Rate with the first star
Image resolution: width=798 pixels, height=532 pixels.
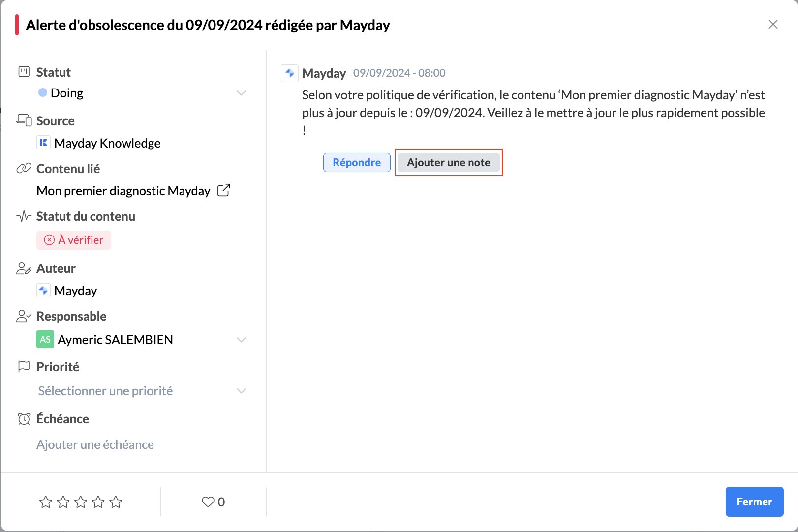coord(46,502)
